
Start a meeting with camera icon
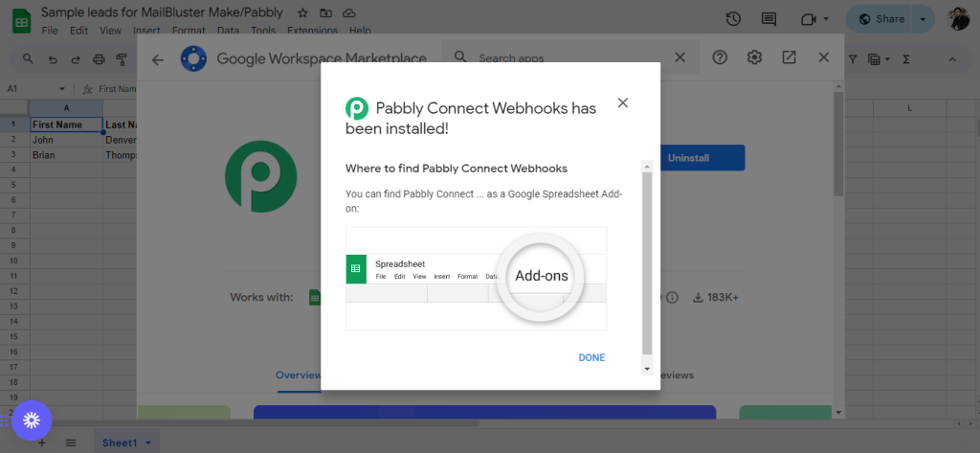coord(810,19)
